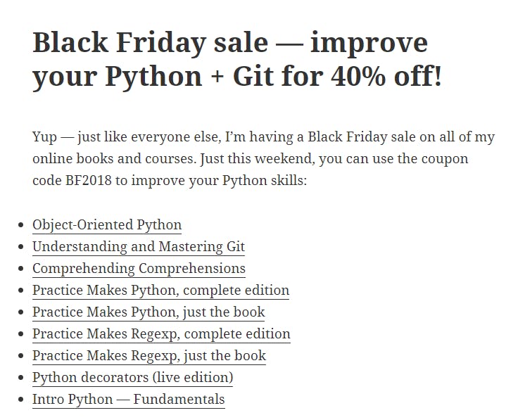Viewport: 518px width, 420px height.
Task: Open Understanding and Mastering Git link
Action: click(139, 247)
